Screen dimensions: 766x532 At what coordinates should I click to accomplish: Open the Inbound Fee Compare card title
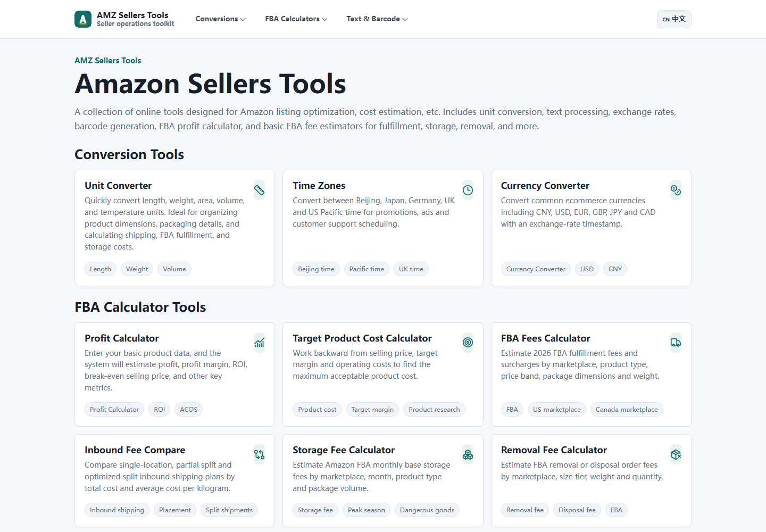[135, 450]
